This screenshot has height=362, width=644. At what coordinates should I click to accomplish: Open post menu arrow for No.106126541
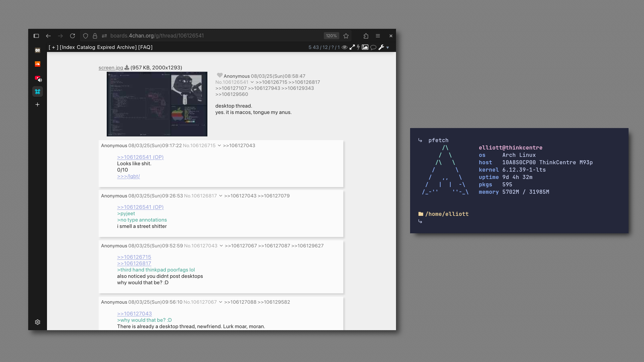tap(252, 82)
